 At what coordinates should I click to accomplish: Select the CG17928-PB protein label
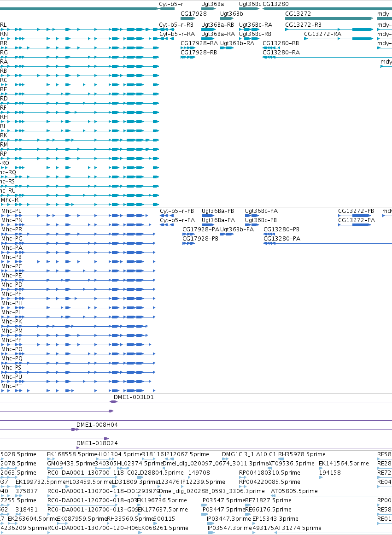[200, 239]
